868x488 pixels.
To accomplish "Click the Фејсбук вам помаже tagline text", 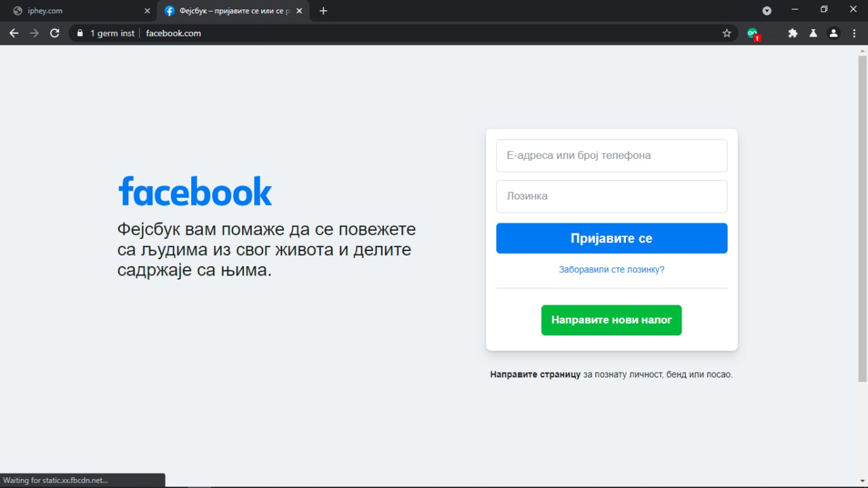I will 267,250.
